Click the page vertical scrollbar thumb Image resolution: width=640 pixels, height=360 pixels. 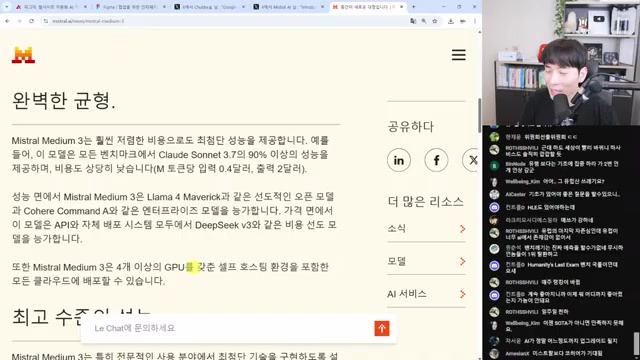pyautogui.click(x=479, y=115)
